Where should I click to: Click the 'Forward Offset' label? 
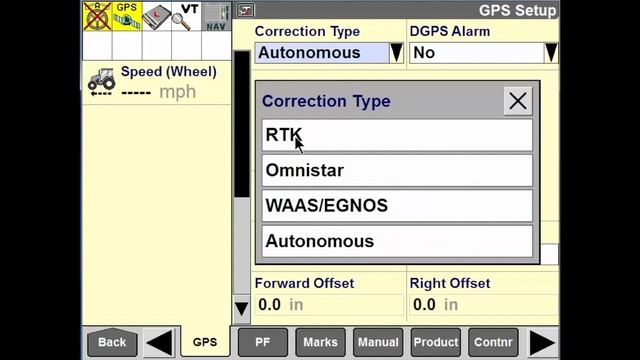(304, 283)
